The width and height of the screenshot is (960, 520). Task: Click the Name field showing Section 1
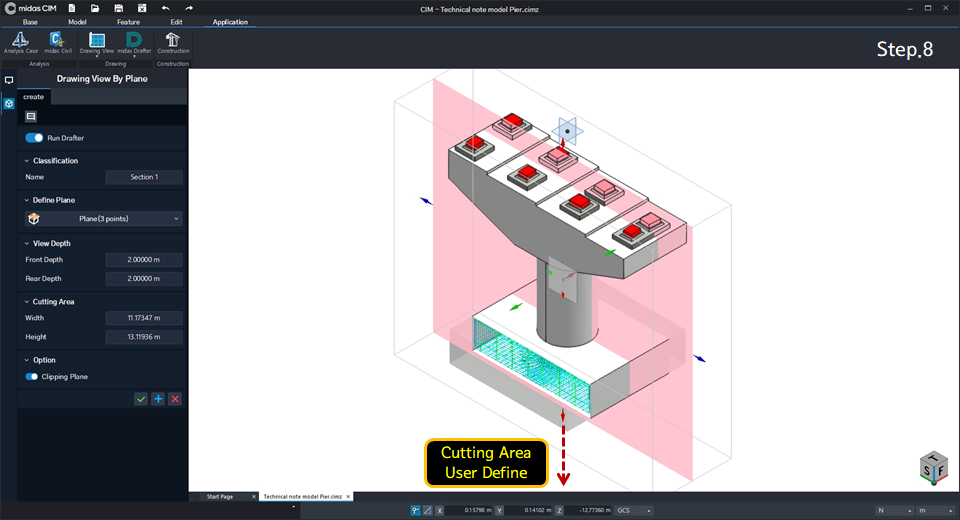pos(144,177)
